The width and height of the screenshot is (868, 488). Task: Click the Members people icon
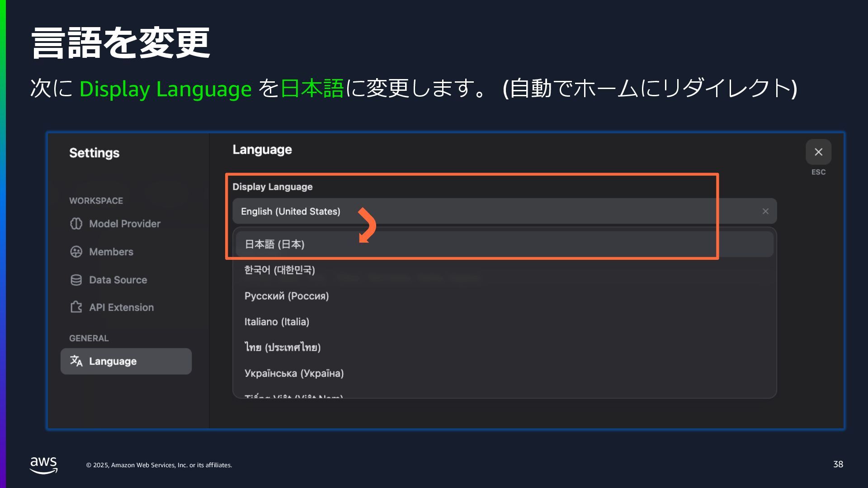(76, 252)
